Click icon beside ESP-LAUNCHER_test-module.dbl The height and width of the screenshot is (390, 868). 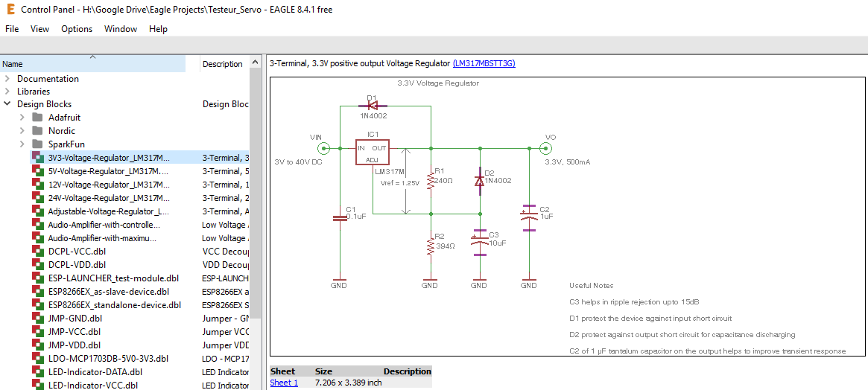(38, 278)
